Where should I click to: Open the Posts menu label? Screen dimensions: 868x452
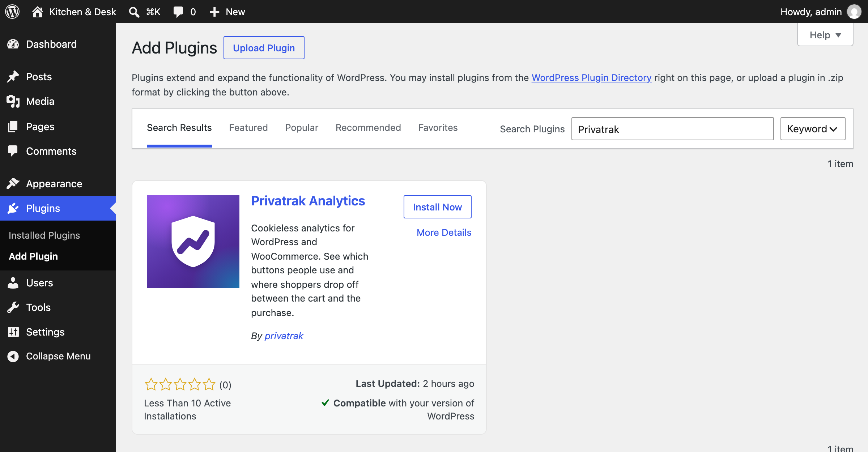pos(39,77)
